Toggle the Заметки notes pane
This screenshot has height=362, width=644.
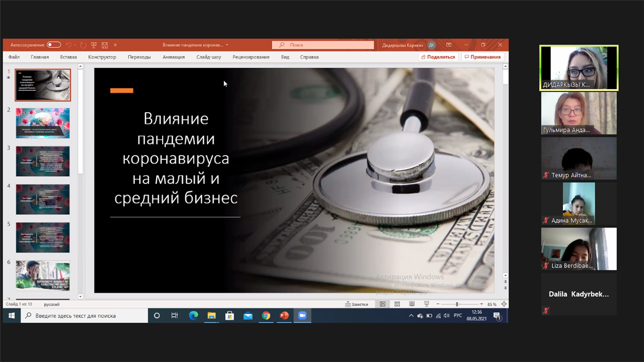356,304
